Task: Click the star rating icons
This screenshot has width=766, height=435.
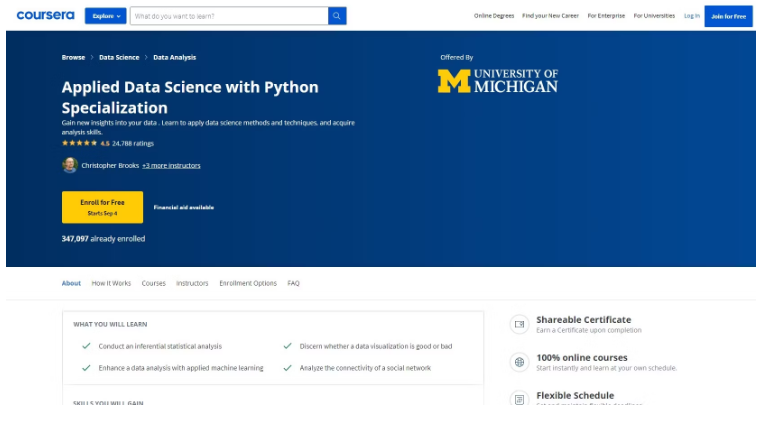Action: coord(79,143)
